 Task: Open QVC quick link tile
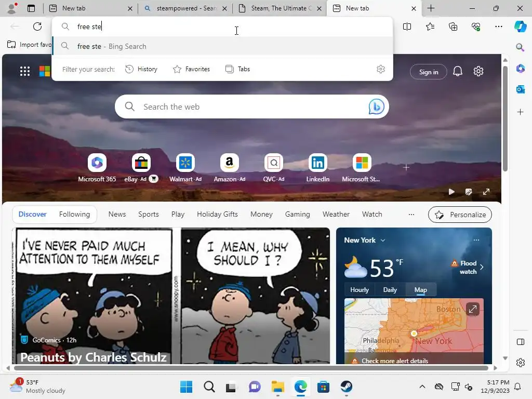tap(273, 168)
